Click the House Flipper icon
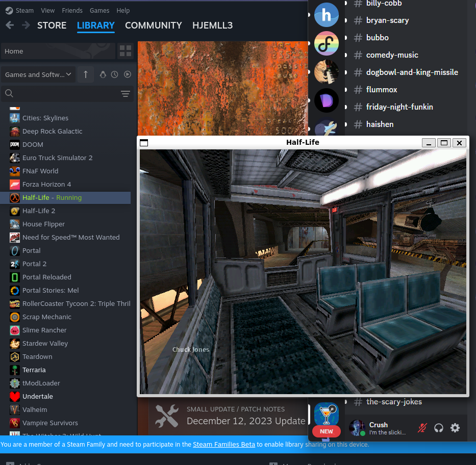Image resolution: width=476 pixels, height=465 pixels. [15, 224]
